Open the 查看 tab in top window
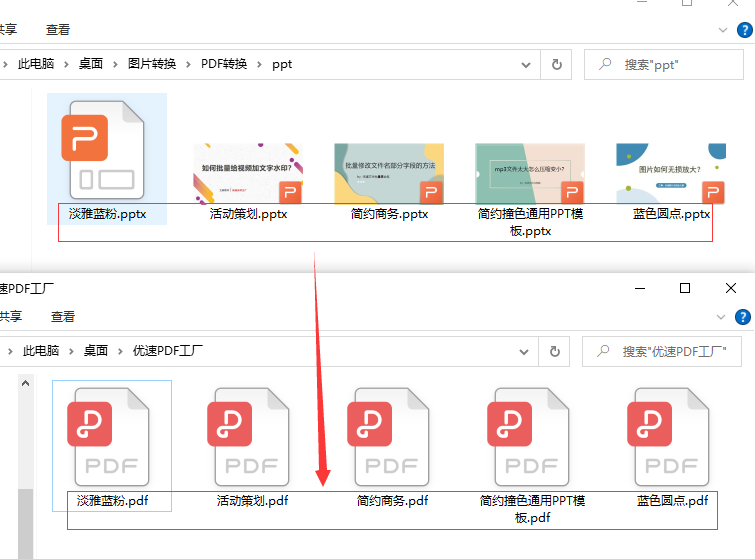The image size is (755, 559). (58, 31)
